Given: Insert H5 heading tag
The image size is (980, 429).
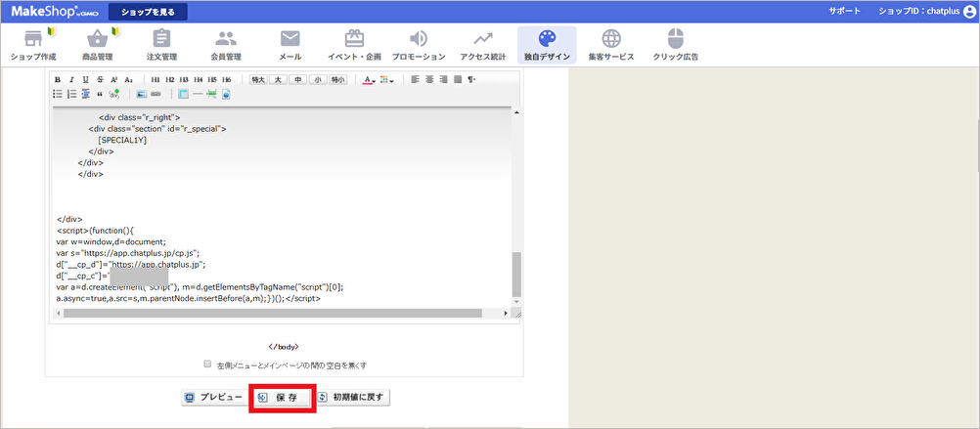Looking at the screenshot, I should (212, 80).
